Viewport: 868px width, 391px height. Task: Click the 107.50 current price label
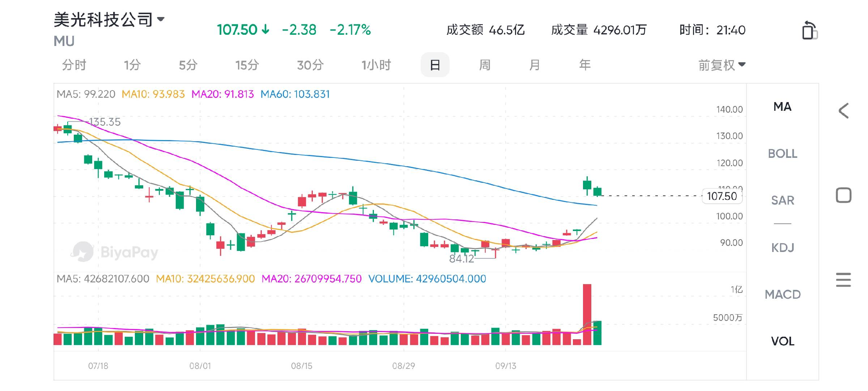coord(722,196)
